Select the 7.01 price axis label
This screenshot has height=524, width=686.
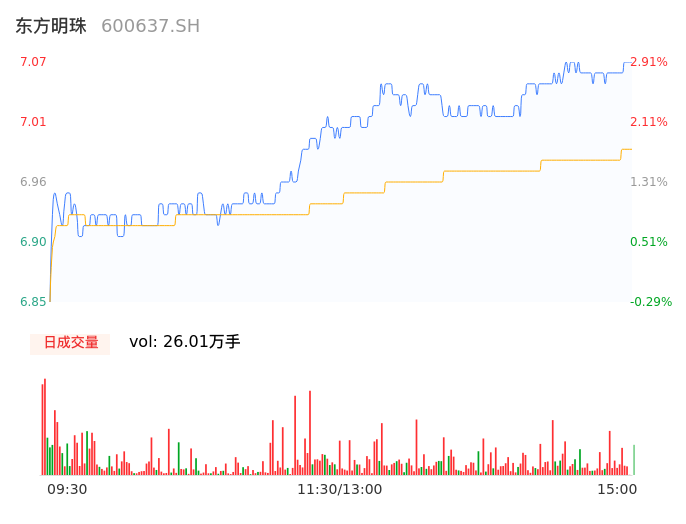pos(33,122)
